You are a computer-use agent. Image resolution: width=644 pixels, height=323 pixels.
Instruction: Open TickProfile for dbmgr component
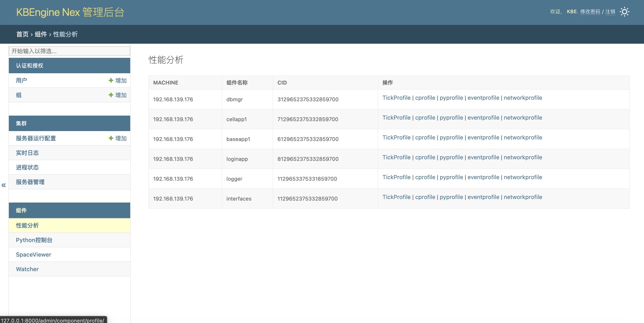[396, 98]
